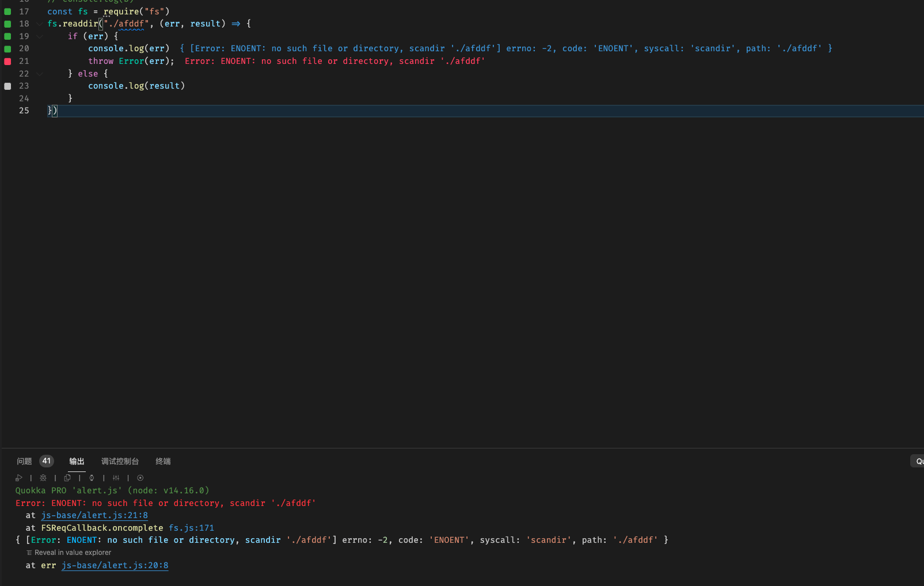
Task: Click the "./afddf" string on line 18
Action: click(126, 24)
